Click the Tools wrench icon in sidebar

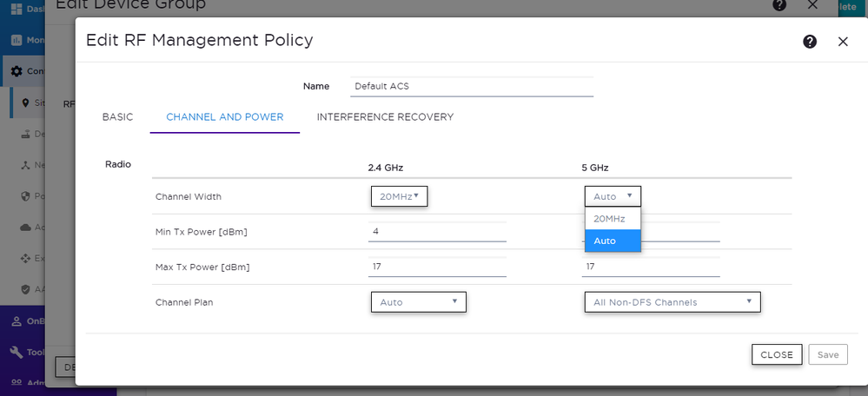(16, 353)
